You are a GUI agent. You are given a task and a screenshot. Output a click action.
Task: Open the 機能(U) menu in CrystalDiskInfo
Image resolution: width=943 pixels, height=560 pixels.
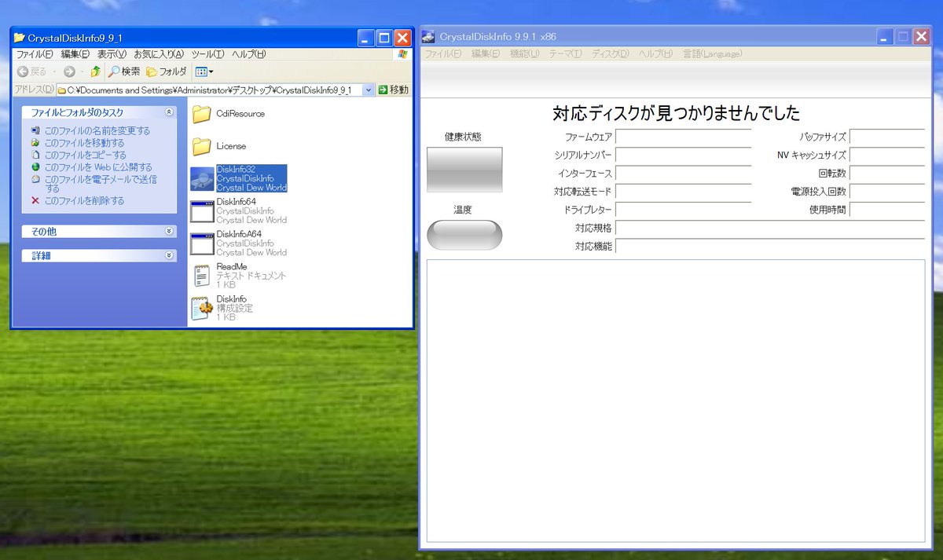pos(524,54)
